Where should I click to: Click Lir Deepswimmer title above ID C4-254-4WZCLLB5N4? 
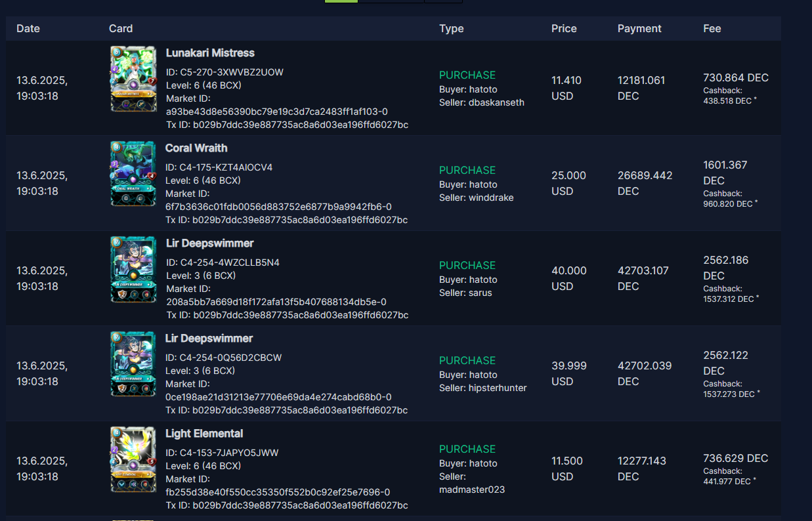pos(209,243)
